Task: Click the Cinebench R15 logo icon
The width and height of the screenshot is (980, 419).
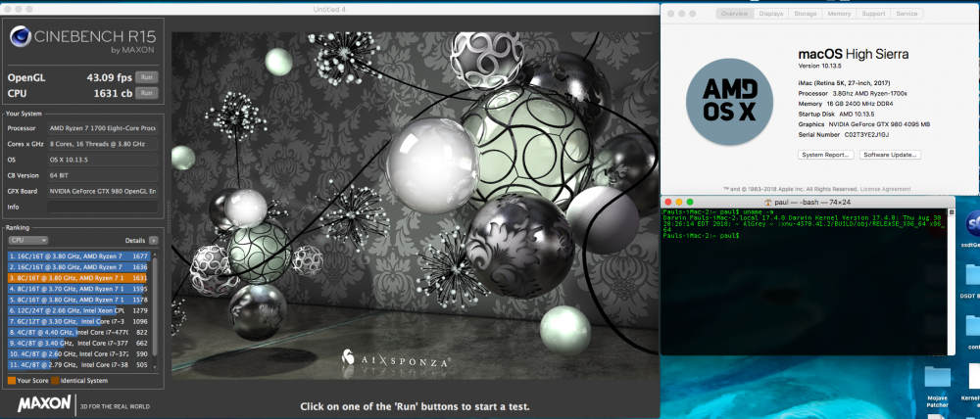Action: pos(22,37)
